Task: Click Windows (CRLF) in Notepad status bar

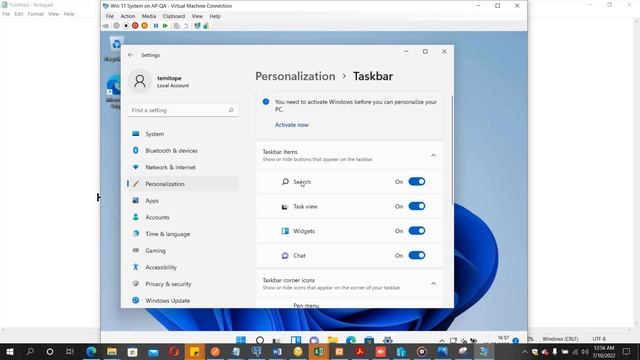Action: tap(560, 339)
